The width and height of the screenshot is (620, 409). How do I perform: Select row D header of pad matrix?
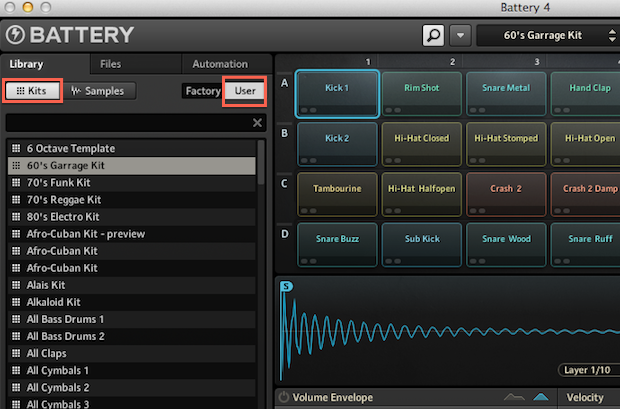click(x=284, y=234)
